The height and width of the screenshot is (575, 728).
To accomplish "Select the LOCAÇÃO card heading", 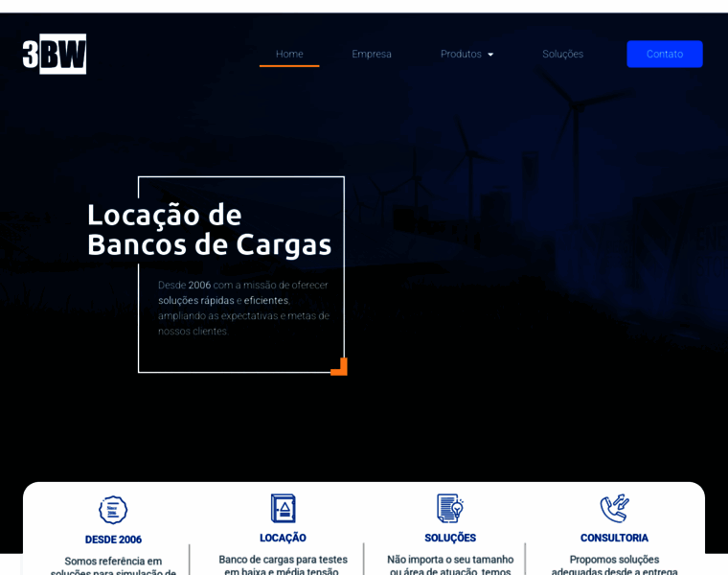I will click(x=283, y=538).
